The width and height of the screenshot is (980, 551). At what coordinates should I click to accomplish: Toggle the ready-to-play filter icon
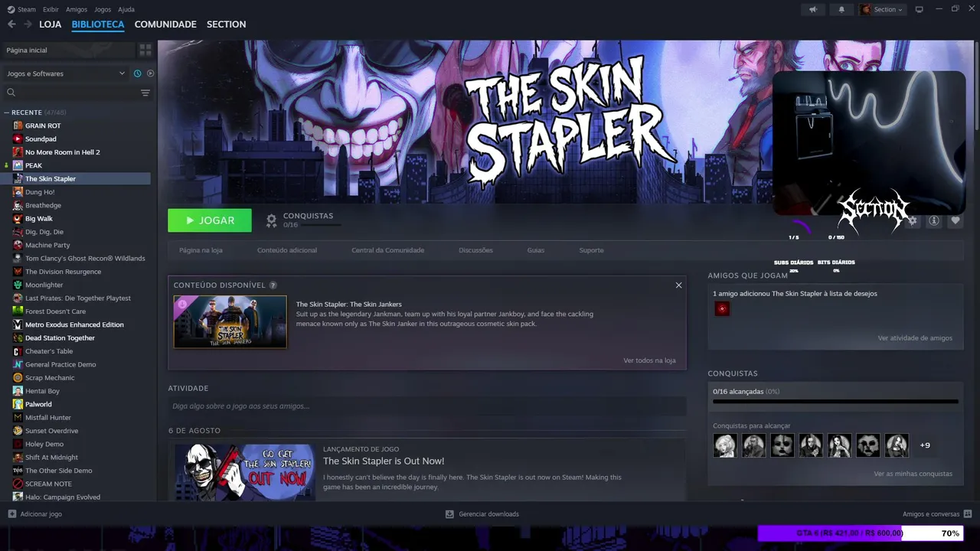click(150, 73)
